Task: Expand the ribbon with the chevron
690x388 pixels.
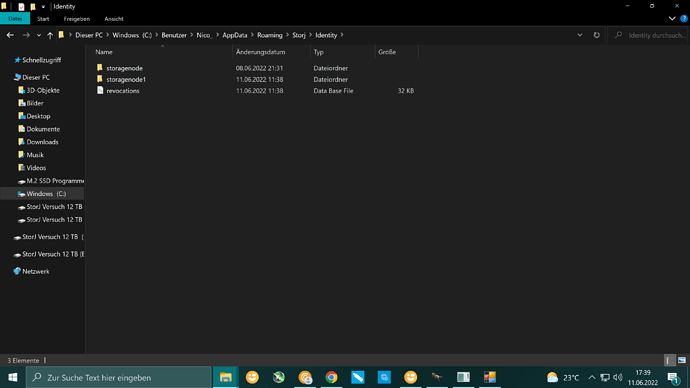Action: pos(672,18)
